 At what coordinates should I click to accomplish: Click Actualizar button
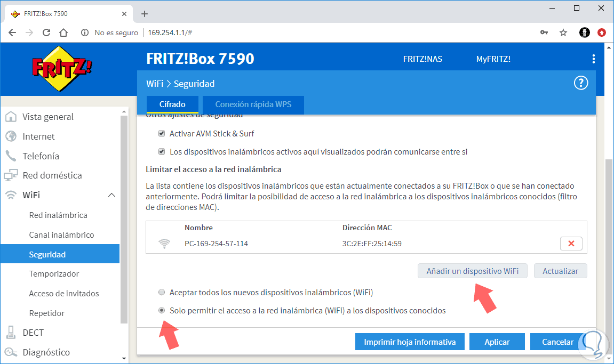coord(560,271)
